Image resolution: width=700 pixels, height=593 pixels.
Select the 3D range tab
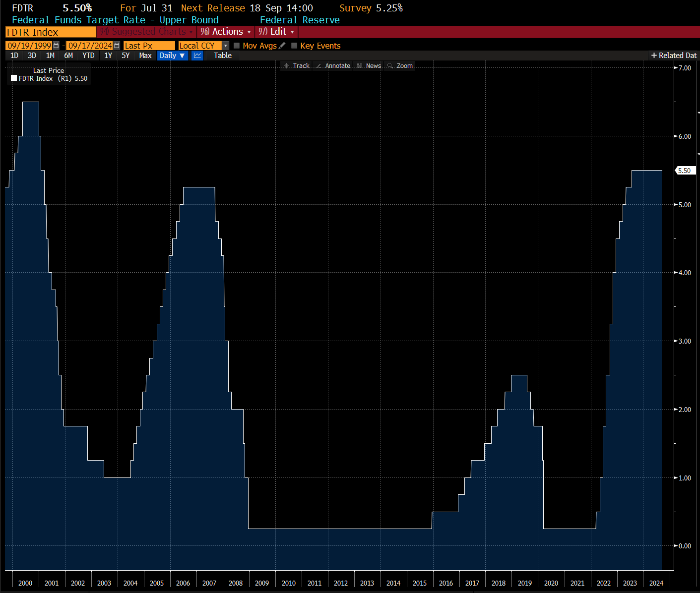(x=32, y=56)
